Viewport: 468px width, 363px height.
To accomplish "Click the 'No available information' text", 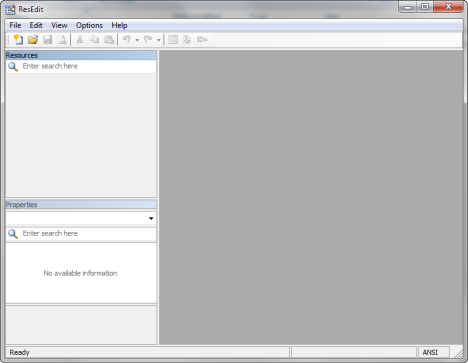I will click(80, 273).
